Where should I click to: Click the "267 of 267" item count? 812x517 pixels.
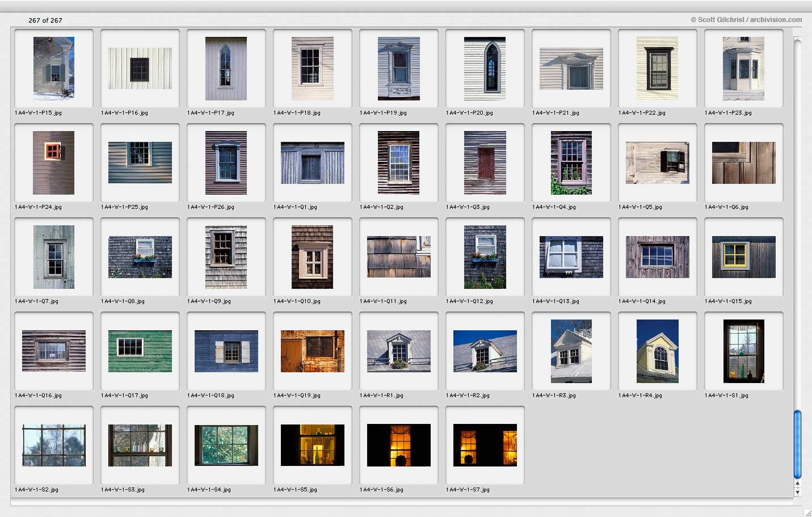(x=45, y=20)
